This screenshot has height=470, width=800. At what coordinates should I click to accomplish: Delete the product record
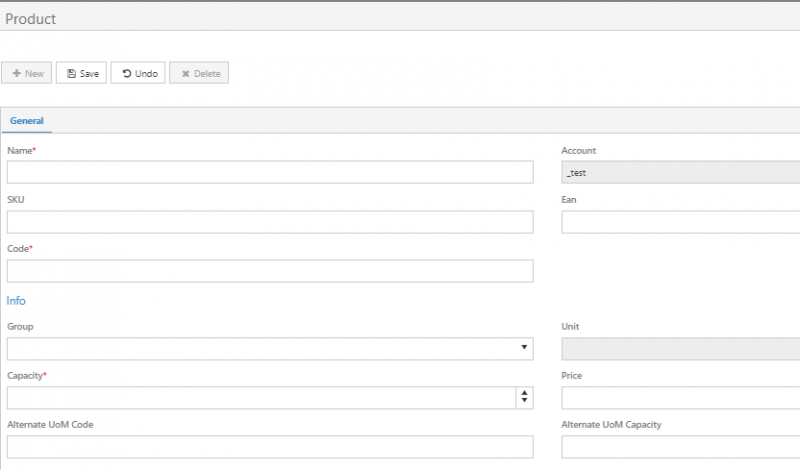(x=199, y=73)
